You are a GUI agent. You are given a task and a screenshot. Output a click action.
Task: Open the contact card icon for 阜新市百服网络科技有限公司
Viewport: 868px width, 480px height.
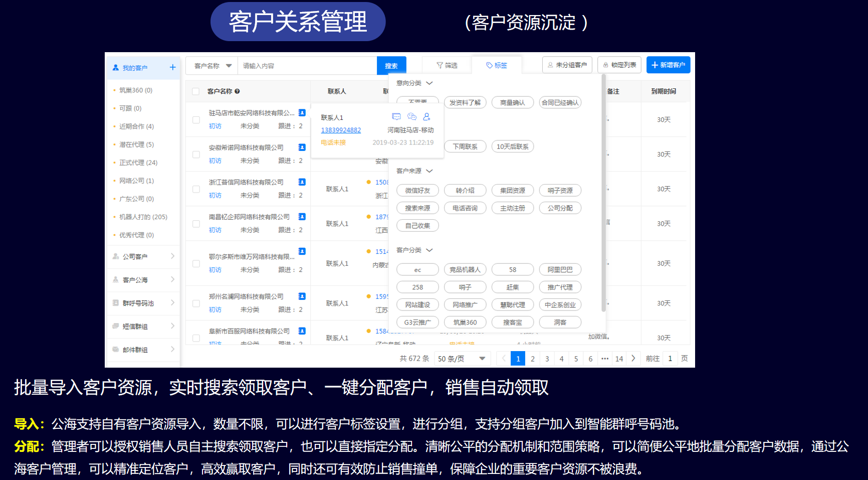(x=302, y=331)
